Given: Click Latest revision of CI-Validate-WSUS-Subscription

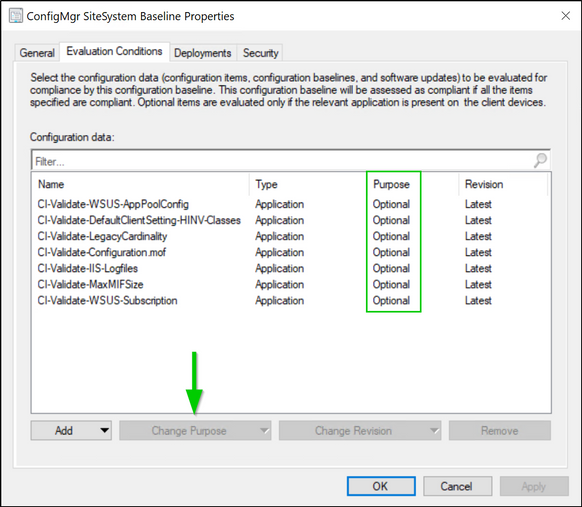Looking at the screenshot, I should coord(478,300).
